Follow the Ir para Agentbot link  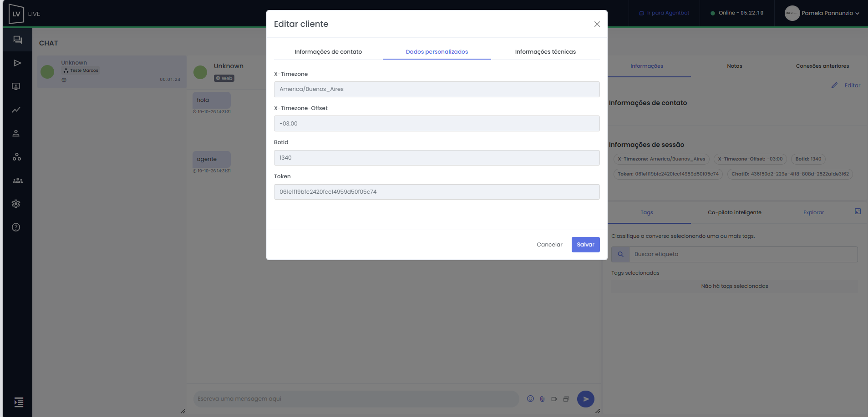click(x=664, y=13)
